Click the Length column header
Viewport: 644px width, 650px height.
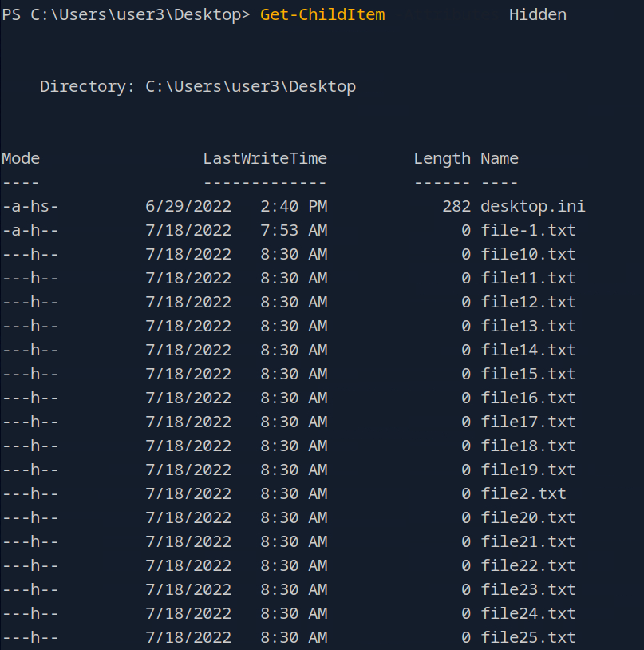point(442,158)
